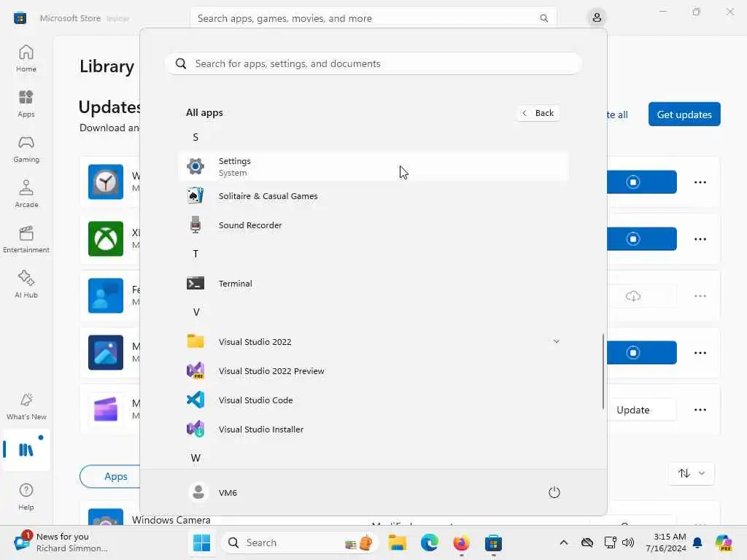Launch Solitaire & Casual Games
This screenshot has height=560, width=747.
point(373,195)
